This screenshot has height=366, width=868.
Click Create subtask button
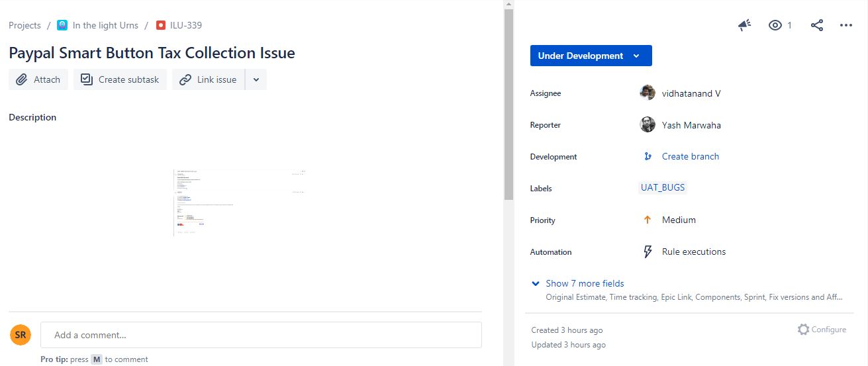120,79
